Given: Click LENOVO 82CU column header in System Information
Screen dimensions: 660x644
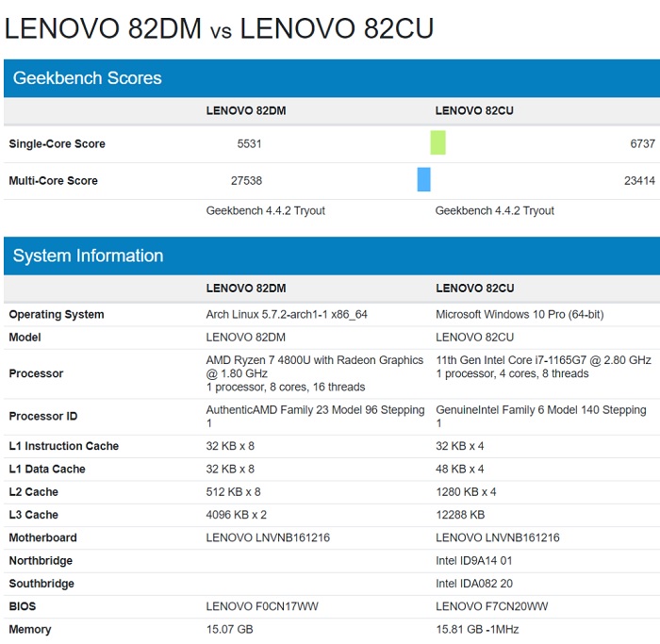Looking at the screenshot, I should [475, 289].
